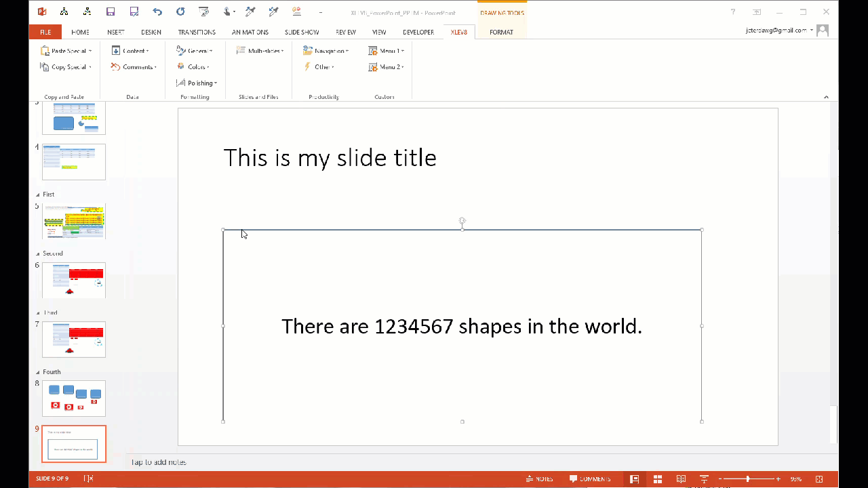Click the PowerPoint application logo icon
The height and width of the screenshot is (488, 868).
coord(42,12)
